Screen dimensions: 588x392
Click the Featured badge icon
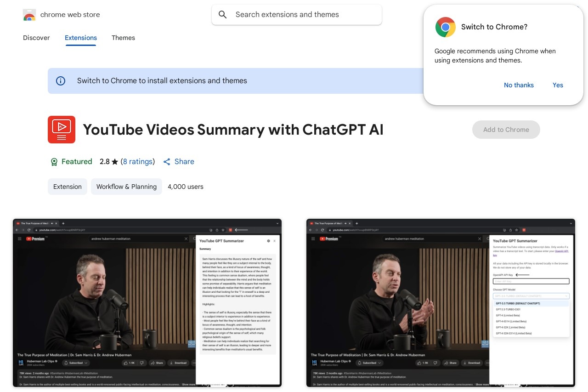[x=54, y=162]
